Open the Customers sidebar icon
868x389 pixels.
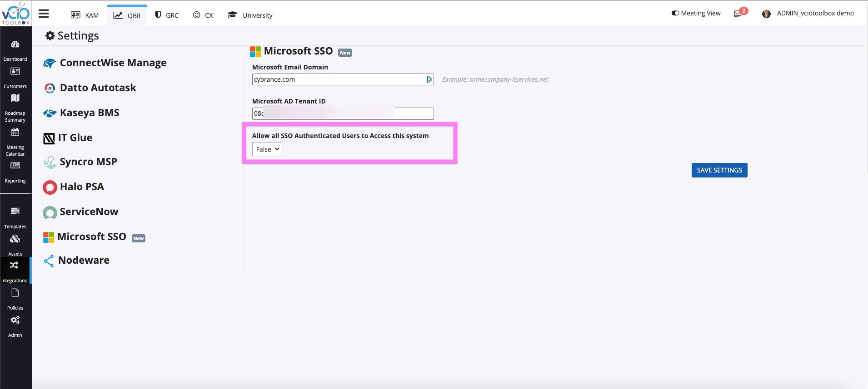coord(15,71)
